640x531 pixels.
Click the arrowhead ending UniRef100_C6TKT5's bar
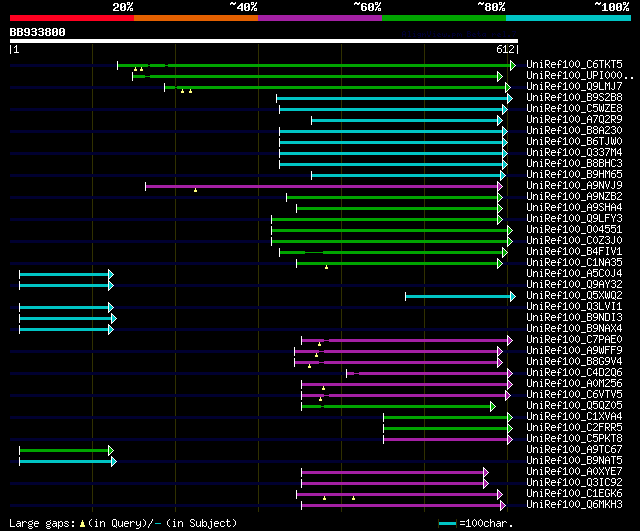coord(513,65)
